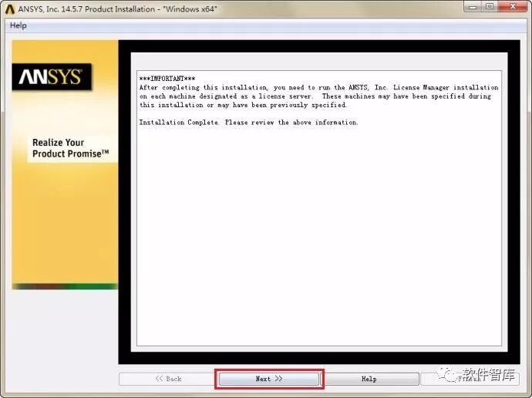532x398 pixels.
Task: Open the Help menu in menu bar
Action: pos(18,25)
